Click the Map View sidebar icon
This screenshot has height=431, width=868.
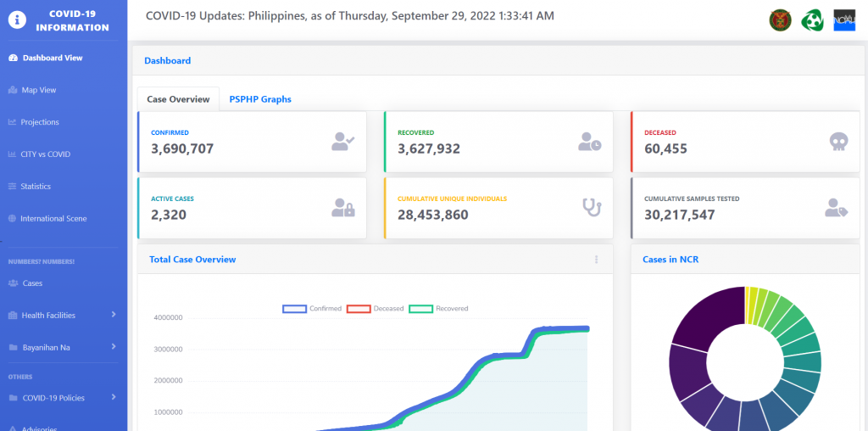click(13, 90)
